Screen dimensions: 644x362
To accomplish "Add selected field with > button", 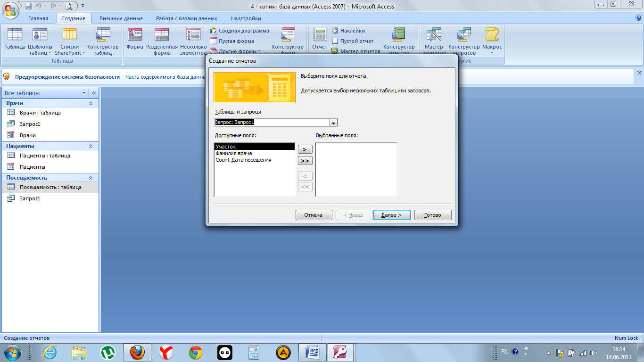I will coord(305,149).
